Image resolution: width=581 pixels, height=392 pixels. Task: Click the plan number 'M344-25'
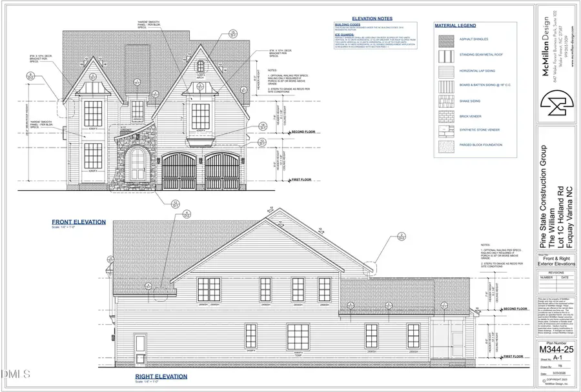[556, 349]
